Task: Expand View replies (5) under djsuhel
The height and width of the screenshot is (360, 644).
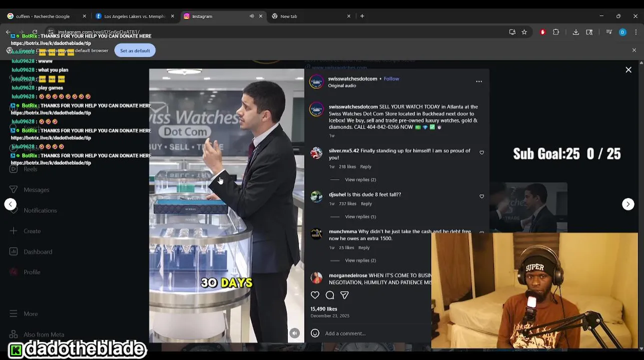Action: [360, 216]
